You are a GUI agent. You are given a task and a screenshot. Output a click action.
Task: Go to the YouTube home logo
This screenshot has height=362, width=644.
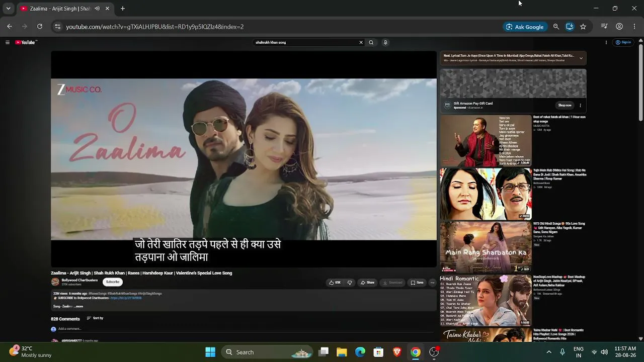[26, 43]
